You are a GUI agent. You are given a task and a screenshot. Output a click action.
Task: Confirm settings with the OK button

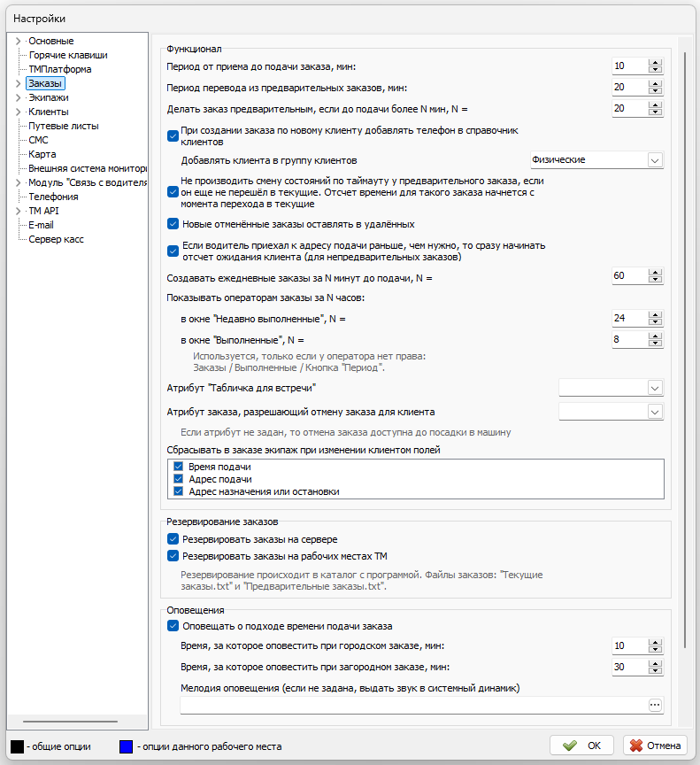pos(582,746)
